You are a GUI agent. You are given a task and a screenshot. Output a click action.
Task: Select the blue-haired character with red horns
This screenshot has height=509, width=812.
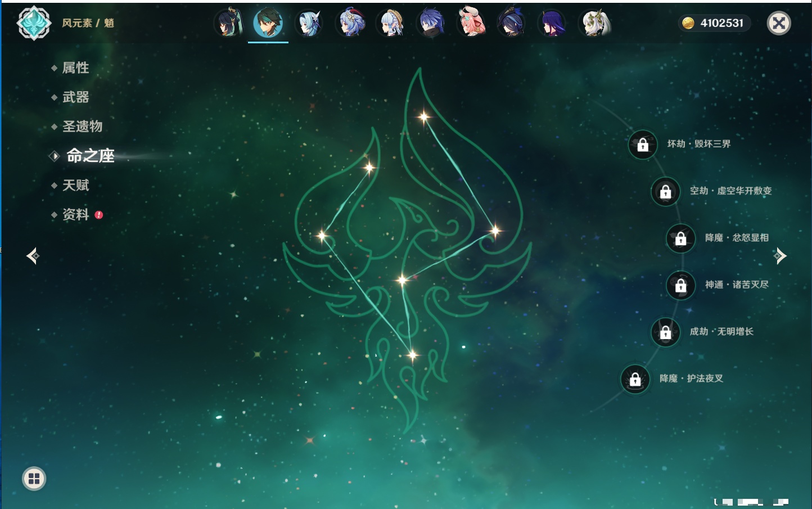tap(350, 24)
